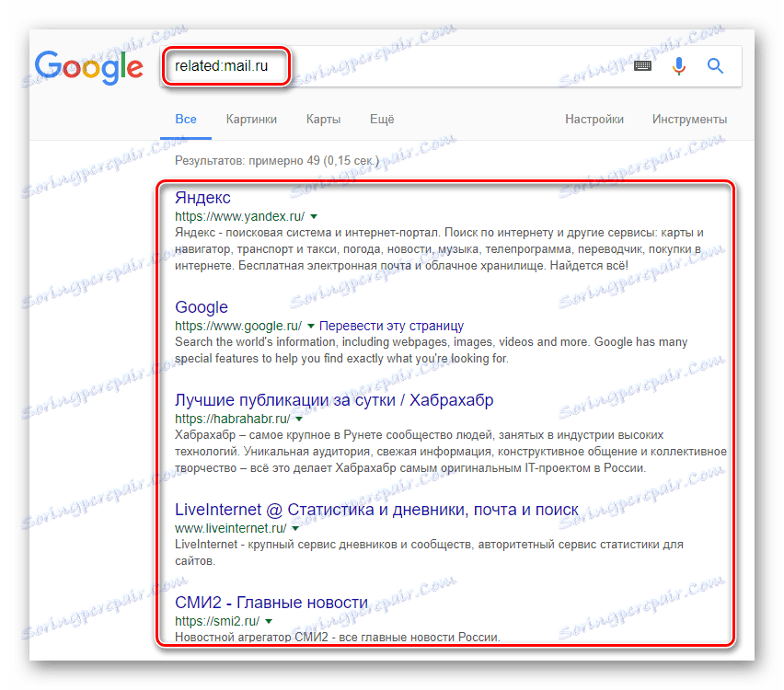The height and width of the screenshot is (690, 784).
Task: Click Перевести эту страницу link
Action: [x=391, y=326]
